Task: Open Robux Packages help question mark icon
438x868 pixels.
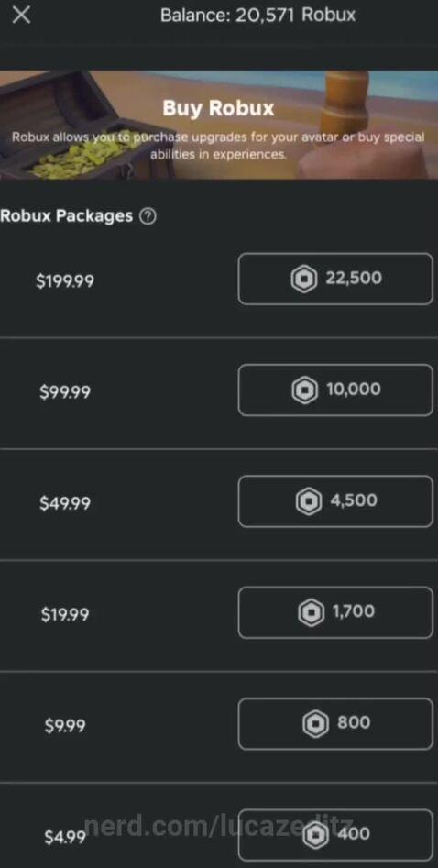Action: point(148,216)
